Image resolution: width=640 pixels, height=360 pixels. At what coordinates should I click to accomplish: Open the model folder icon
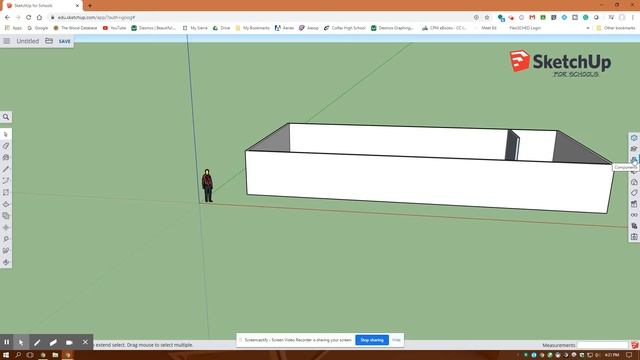[49, 41]
